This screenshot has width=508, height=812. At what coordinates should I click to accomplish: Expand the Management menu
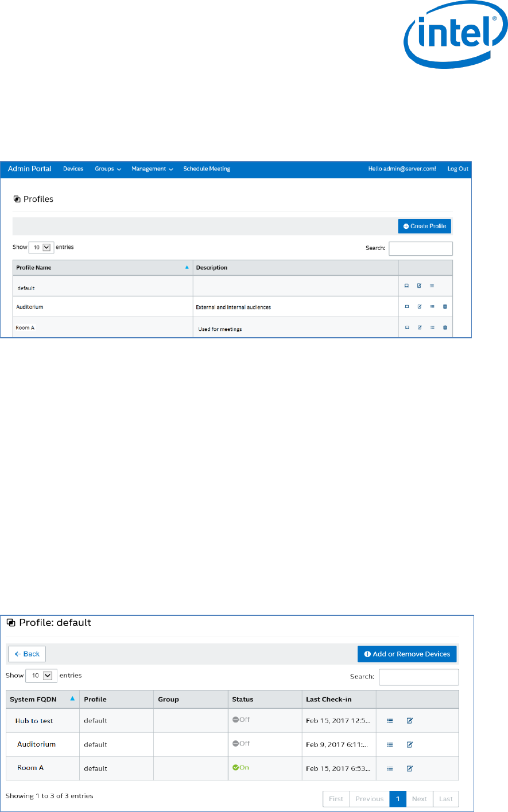tap(152, 169)
